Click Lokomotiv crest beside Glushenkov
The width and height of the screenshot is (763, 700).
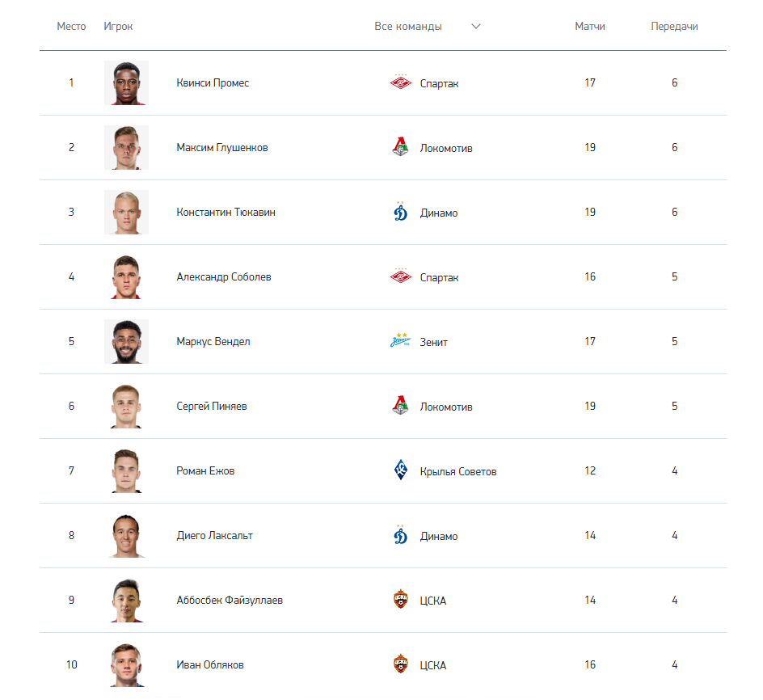pyautogui.click(x=400, y=147)
